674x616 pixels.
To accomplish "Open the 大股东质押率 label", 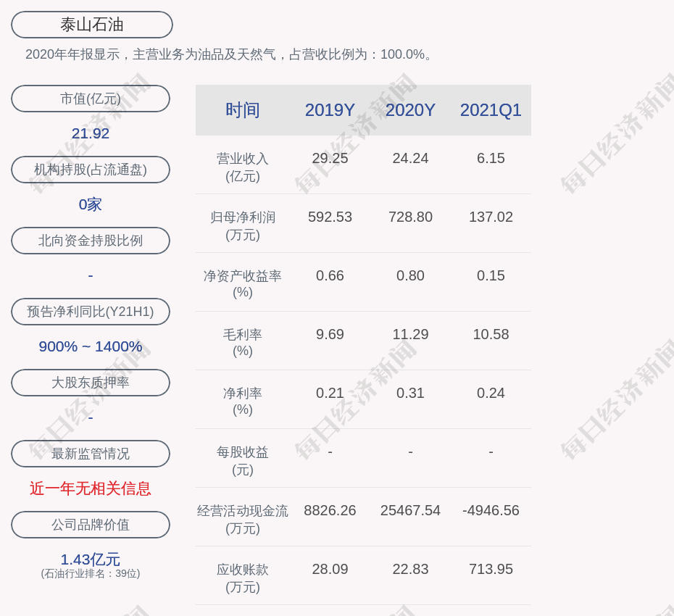I will pos(91,383).
